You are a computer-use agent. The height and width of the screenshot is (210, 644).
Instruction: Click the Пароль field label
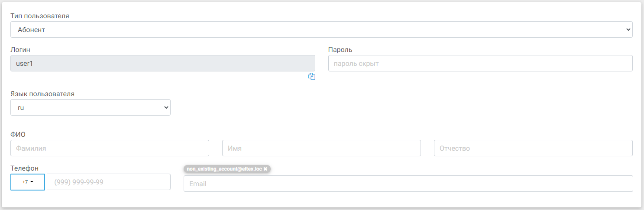(x=340, y=50)
